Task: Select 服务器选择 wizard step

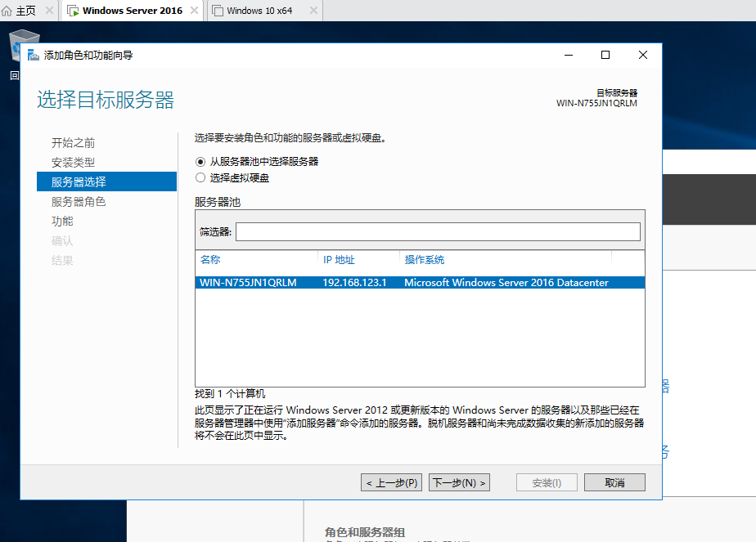Action: pyautogui.click(x=106, y=181)
